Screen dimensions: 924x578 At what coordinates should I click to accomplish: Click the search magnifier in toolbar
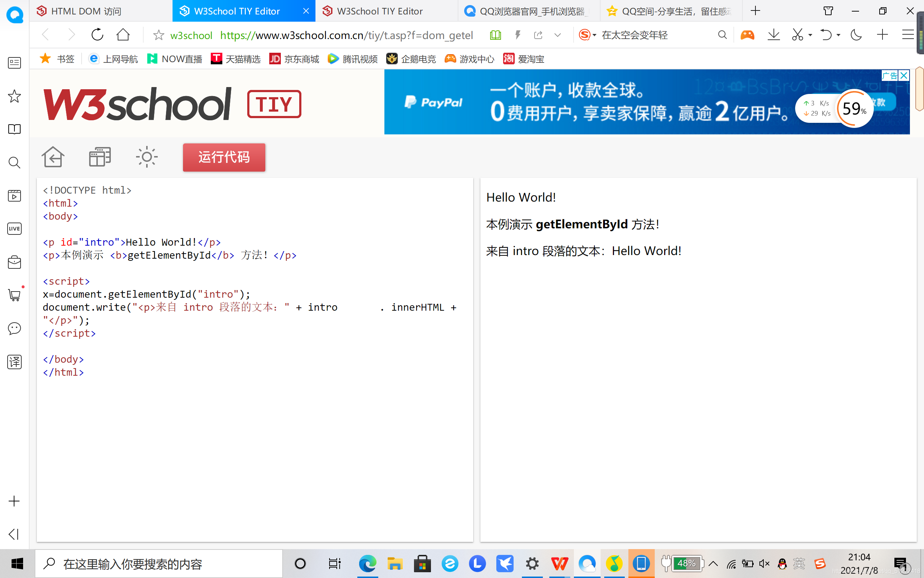(x=722, y=35)
